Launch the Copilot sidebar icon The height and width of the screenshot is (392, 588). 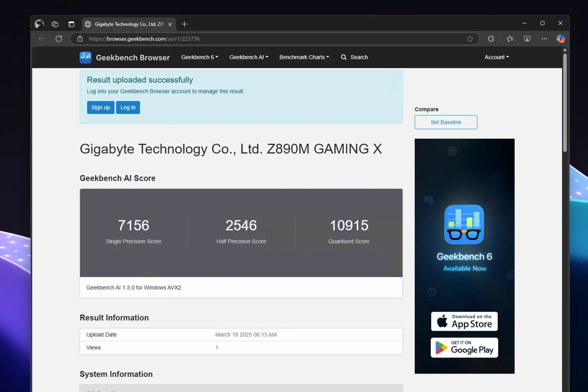click(561, 38)
